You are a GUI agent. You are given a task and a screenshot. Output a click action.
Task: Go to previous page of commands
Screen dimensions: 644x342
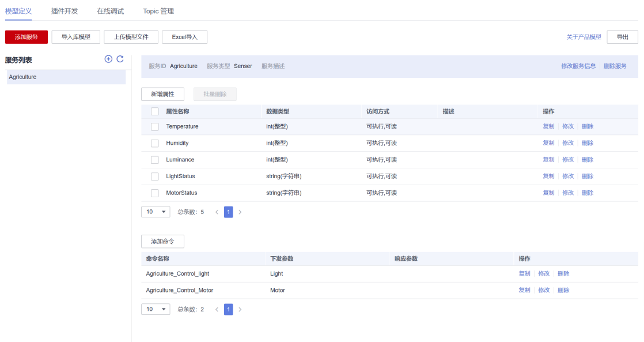click(217, 310)
